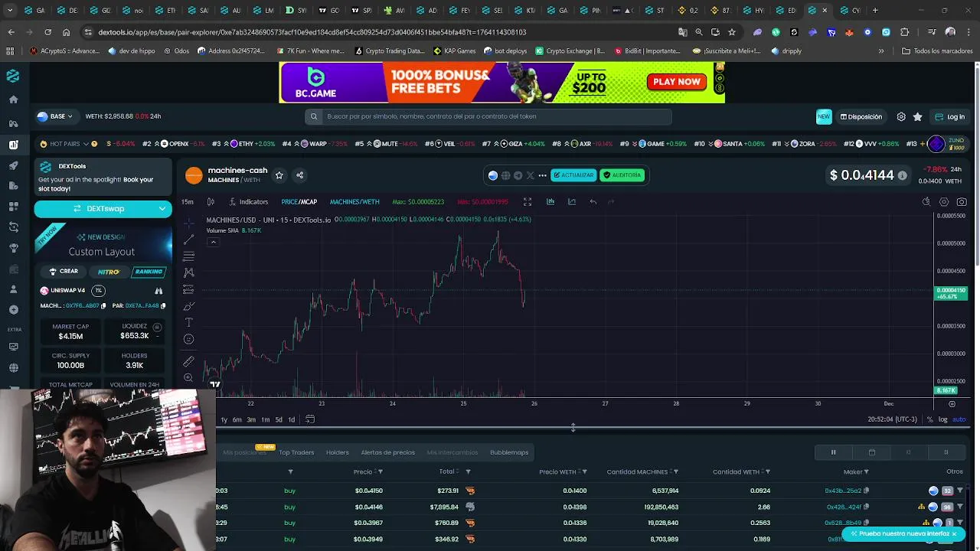Select the trend line drawing tool

click(x=188, y=240)
